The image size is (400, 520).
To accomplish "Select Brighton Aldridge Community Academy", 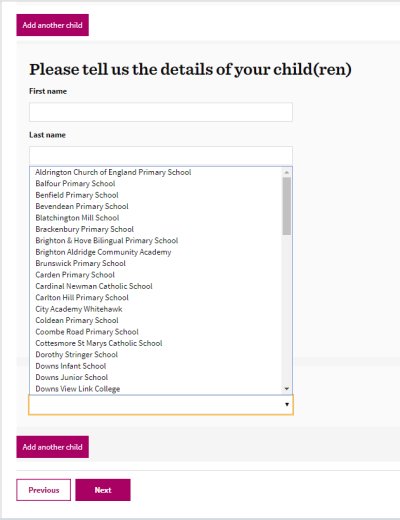I will 156,252.
